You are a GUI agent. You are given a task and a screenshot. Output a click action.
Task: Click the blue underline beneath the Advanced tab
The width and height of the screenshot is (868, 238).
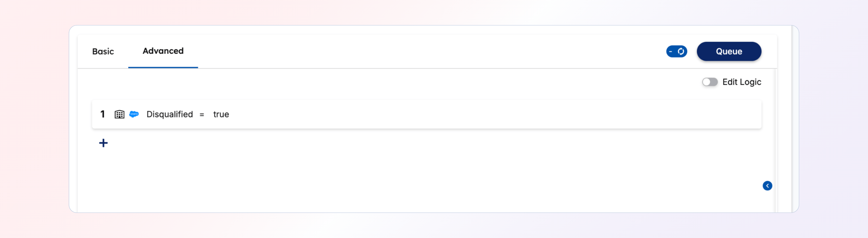(163, 67)
